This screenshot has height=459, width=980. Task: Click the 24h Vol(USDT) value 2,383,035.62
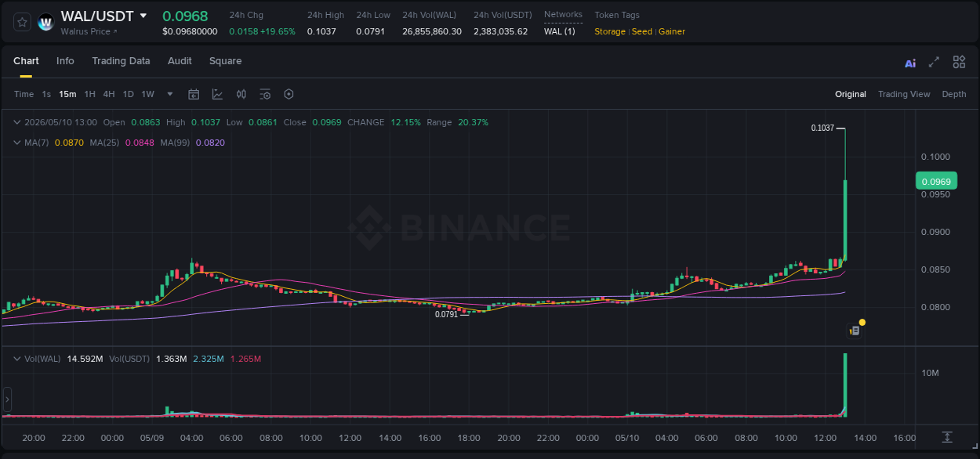(x=501, y=31)
